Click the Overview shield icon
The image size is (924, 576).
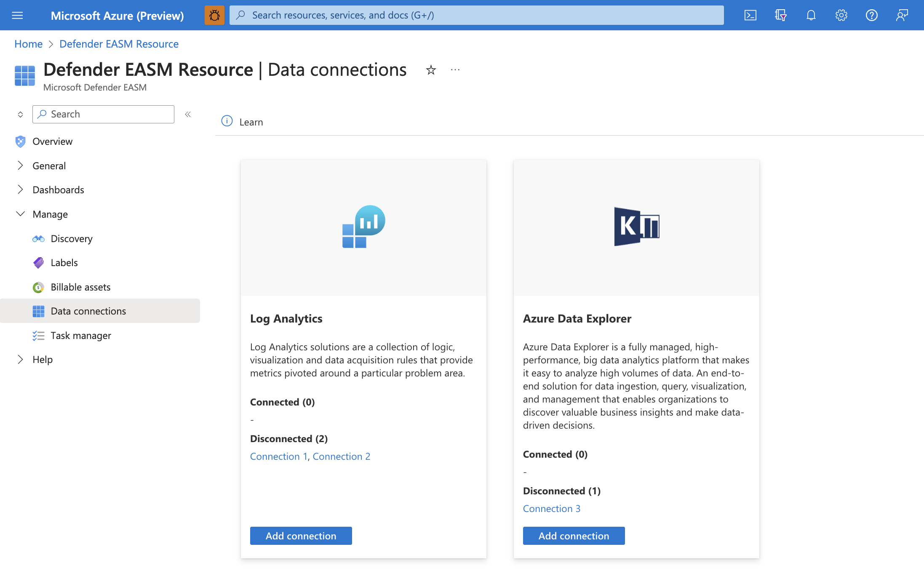point(20,141)
